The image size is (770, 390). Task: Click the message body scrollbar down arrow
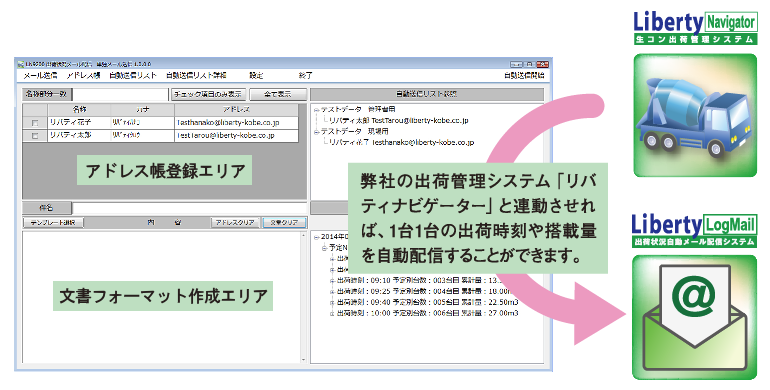pyautogui.click(x=303, y=360)
